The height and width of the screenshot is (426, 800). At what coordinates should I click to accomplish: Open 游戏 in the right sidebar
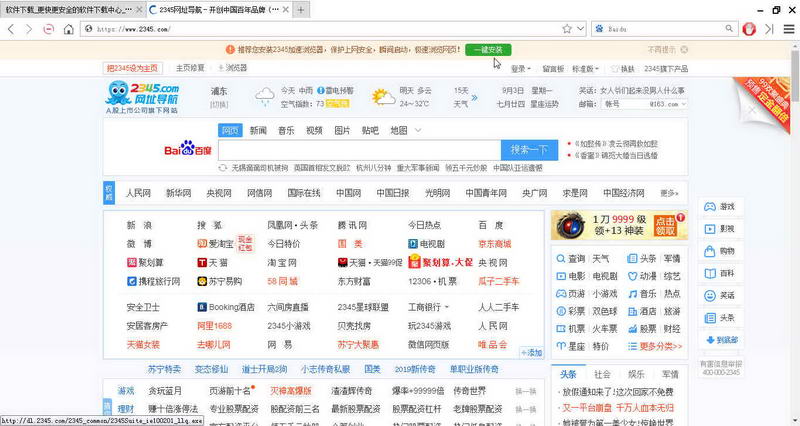tap(719, 207)
